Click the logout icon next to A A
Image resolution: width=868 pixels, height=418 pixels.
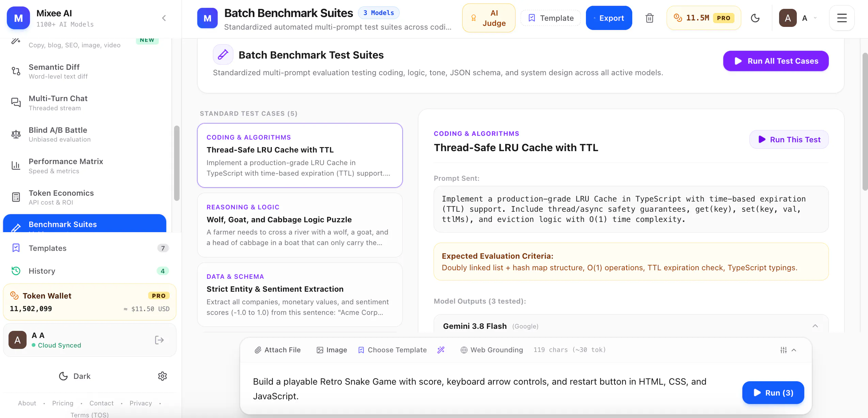(159, 340)
